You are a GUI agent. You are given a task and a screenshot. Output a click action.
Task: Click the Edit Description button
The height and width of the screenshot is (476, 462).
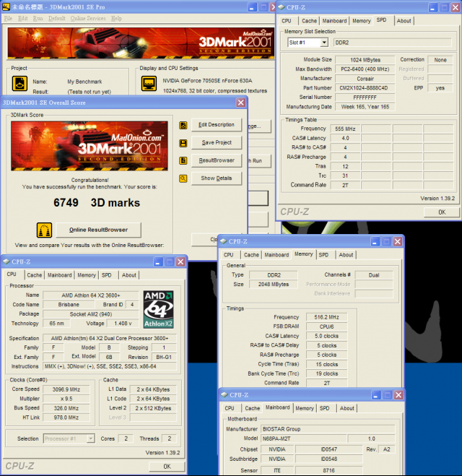[x=217, y=125]
